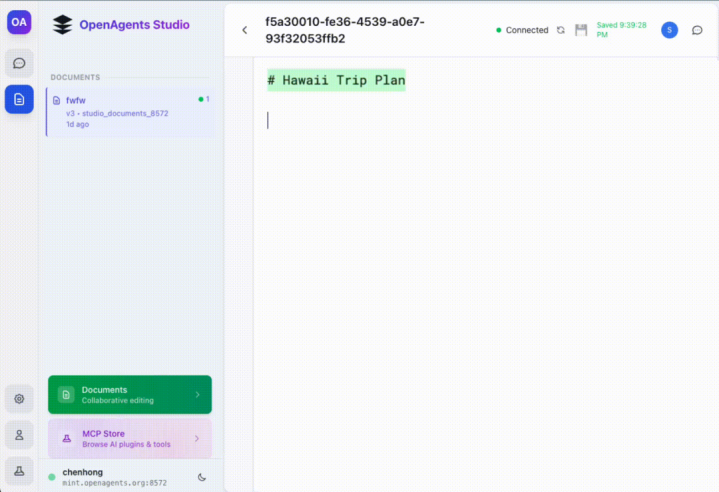
Task: Expand the MCP Store card arrow
Action: coord(197,438)
